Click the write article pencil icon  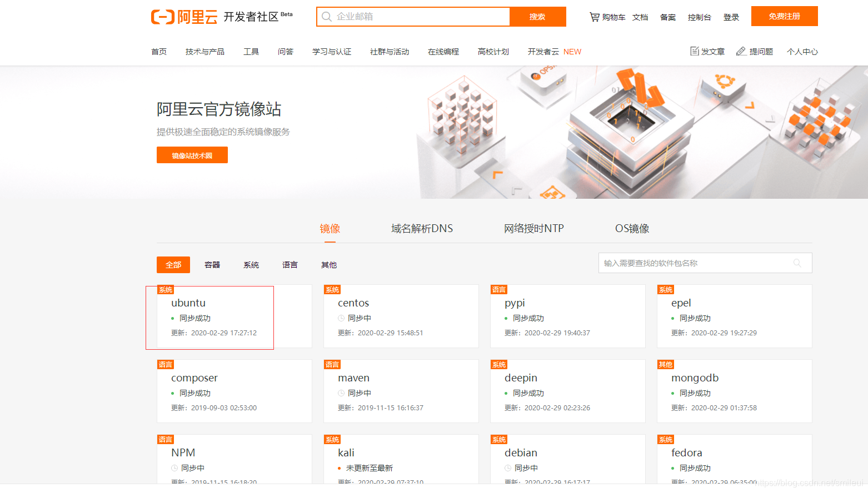694,51
